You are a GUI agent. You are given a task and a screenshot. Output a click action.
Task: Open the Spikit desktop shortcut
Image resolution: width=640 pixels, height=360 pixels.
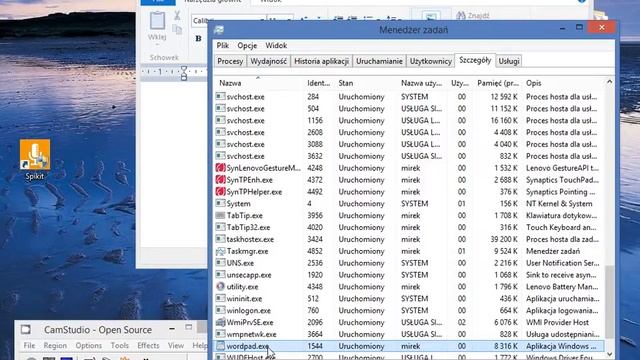35,160
